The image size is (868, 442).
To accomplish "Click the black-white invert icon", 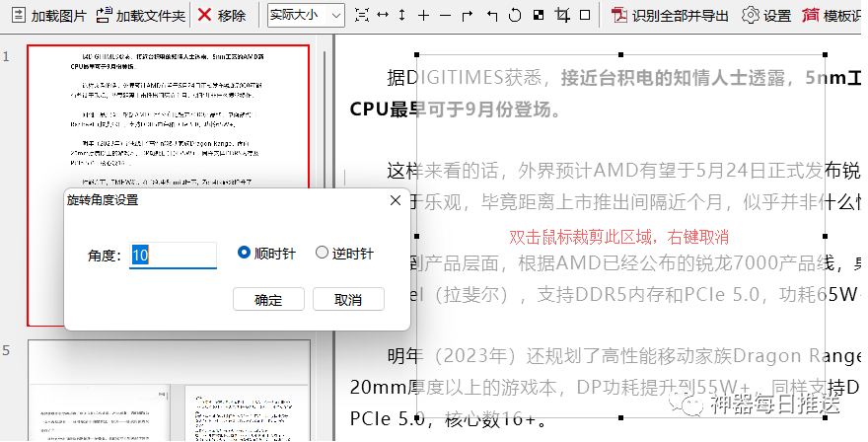I will click(539, 15).
